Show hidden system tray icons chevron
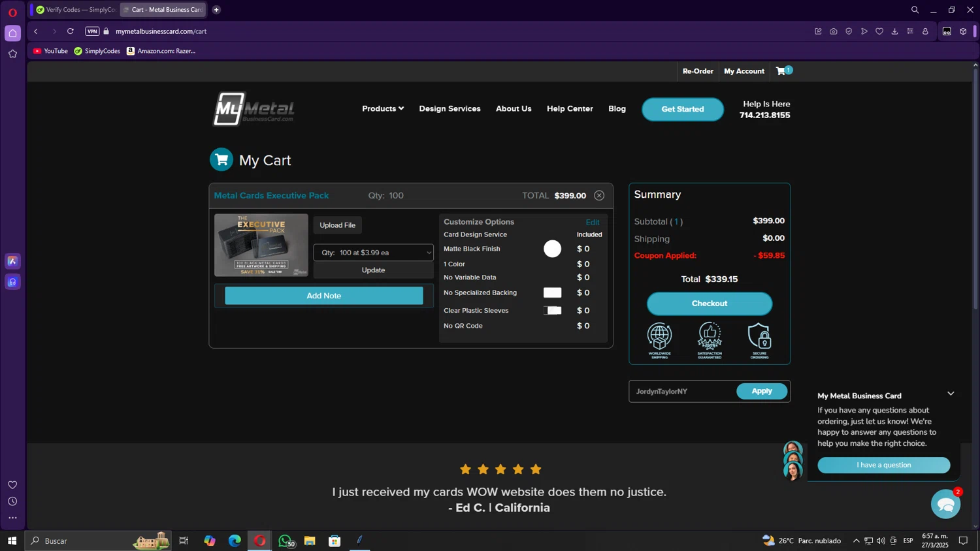The height and width of the screenshot is (551, 980). coord(856,541)
